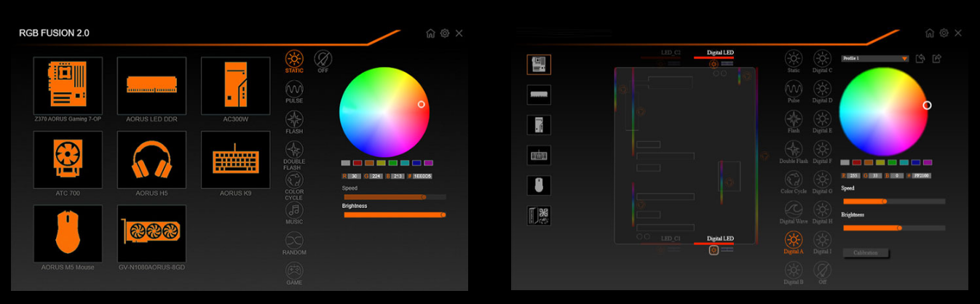Select the AORUS K9 keyboard tile
This screenshot has width=980, height=304.
[x=235, y=159]
